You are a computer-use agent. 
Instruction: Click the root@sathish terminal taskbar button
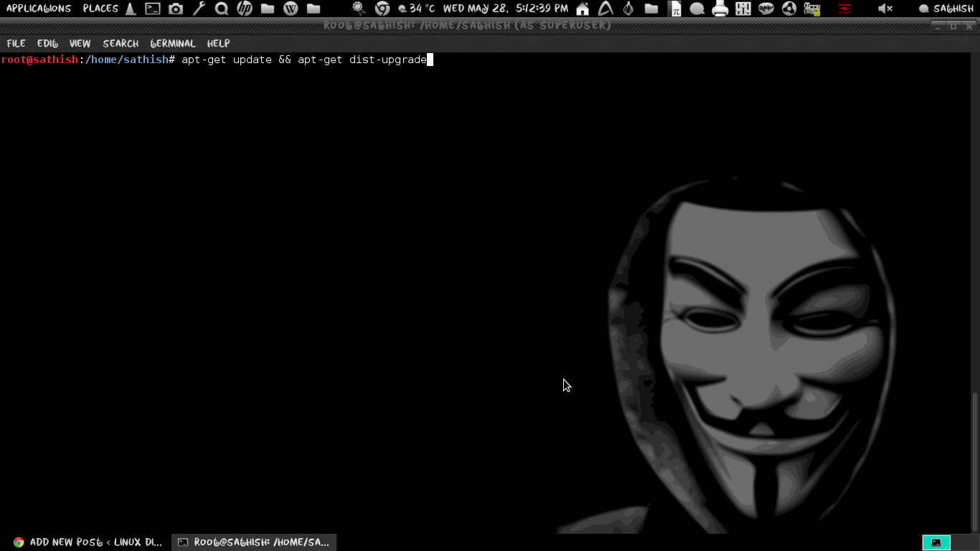tap(254, 542)
